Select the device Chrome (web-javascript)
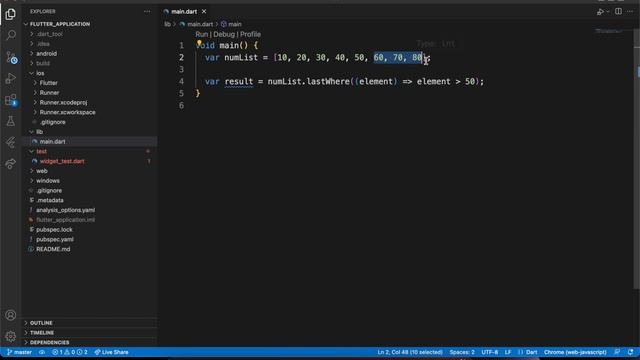The height and width of the screenshot is (360, 640). [x=575, y=352]
